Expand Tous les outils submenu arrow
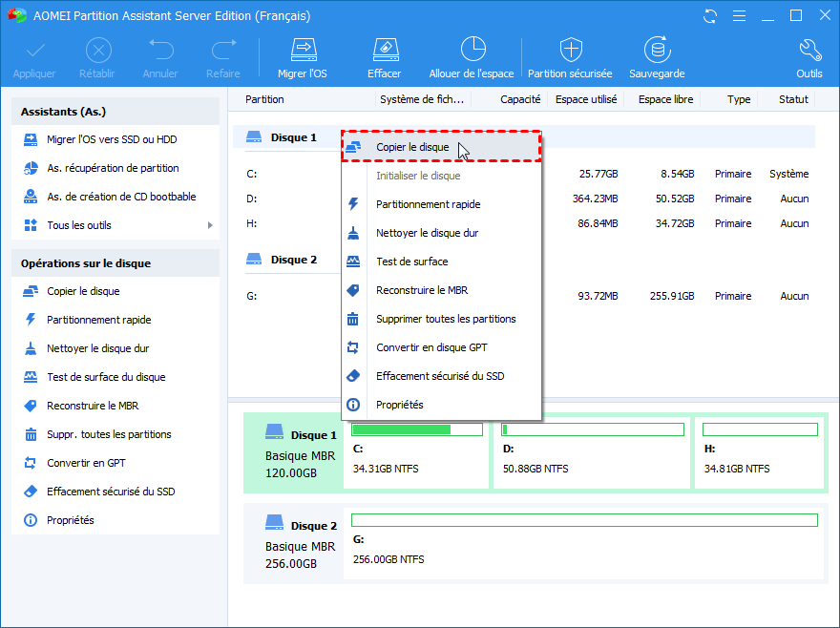The height and width of the screenshot is (628, 840). point(210,225)
